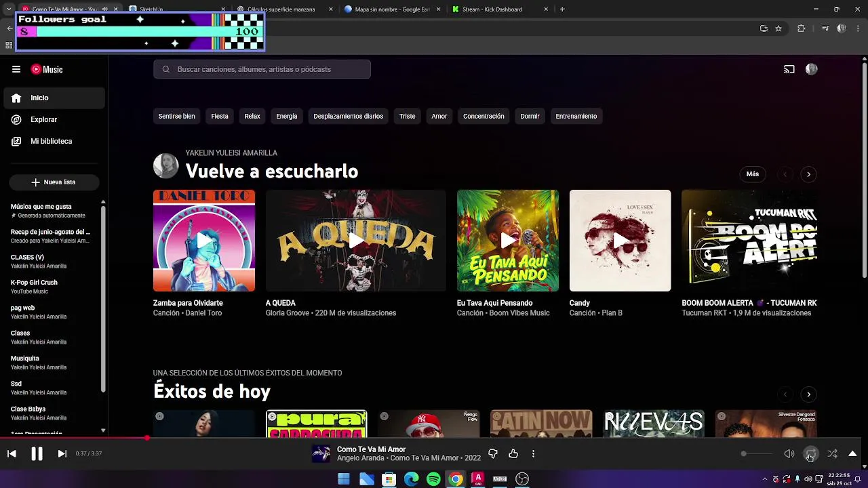Go to Inicio in the sidebar
Viewport: 868px width, 488px height.
[x=54, y=98]
